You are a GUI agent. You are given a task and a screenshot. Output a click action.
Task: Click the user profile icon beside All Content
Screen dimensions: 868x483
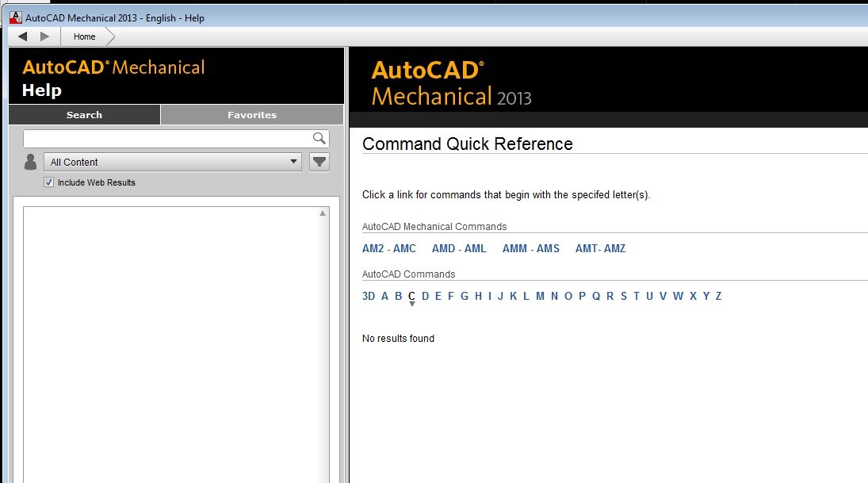30,162
